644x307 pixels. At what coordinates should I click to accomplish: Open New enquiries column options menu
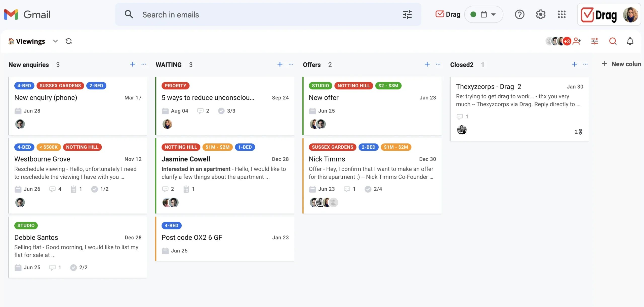[x=144, y=64]
